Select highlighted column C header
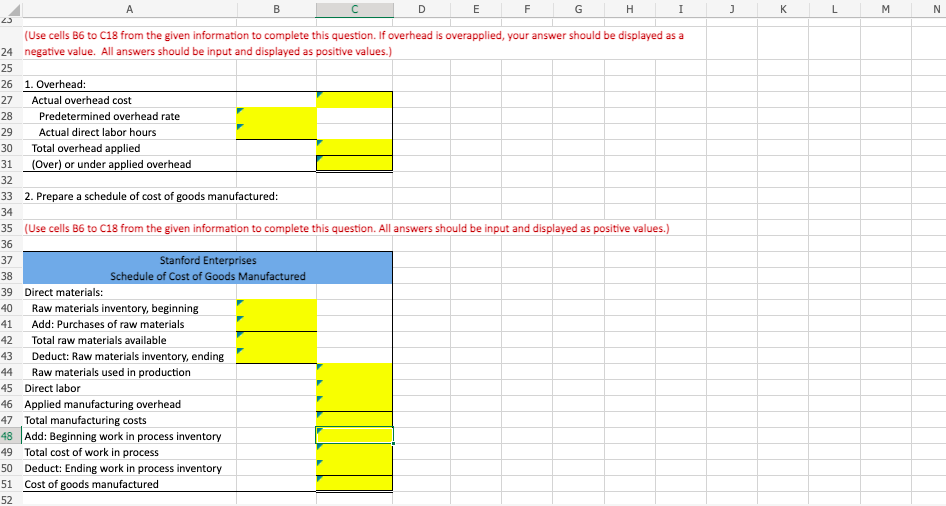The image size is (946, 506). coord(354,8)
